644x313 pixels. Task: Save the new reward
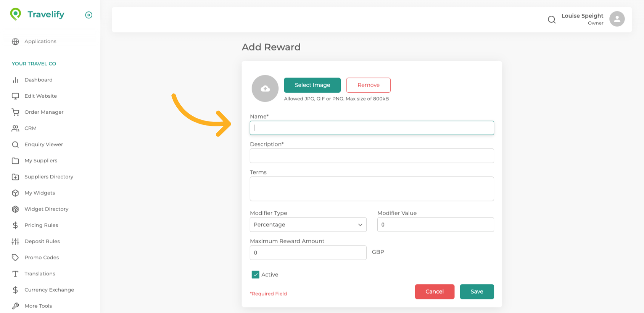477,292
